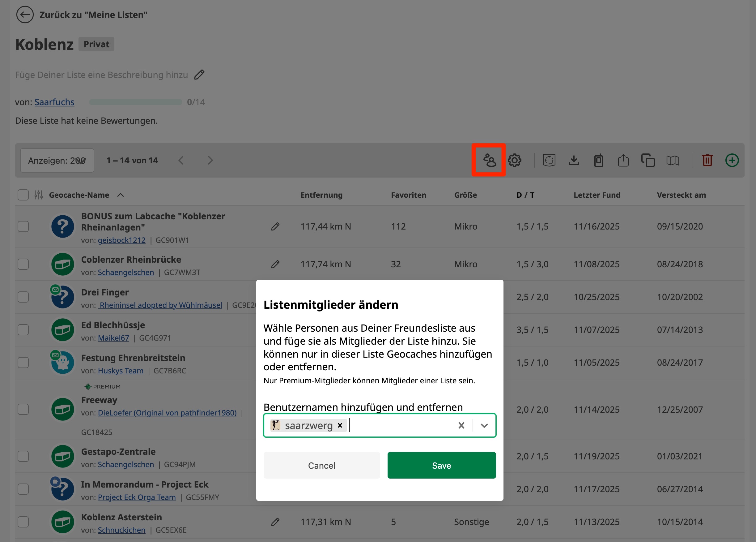Open list settings gear icon
The width and height of the screenshot is (756, 542).
click(514, 161)
